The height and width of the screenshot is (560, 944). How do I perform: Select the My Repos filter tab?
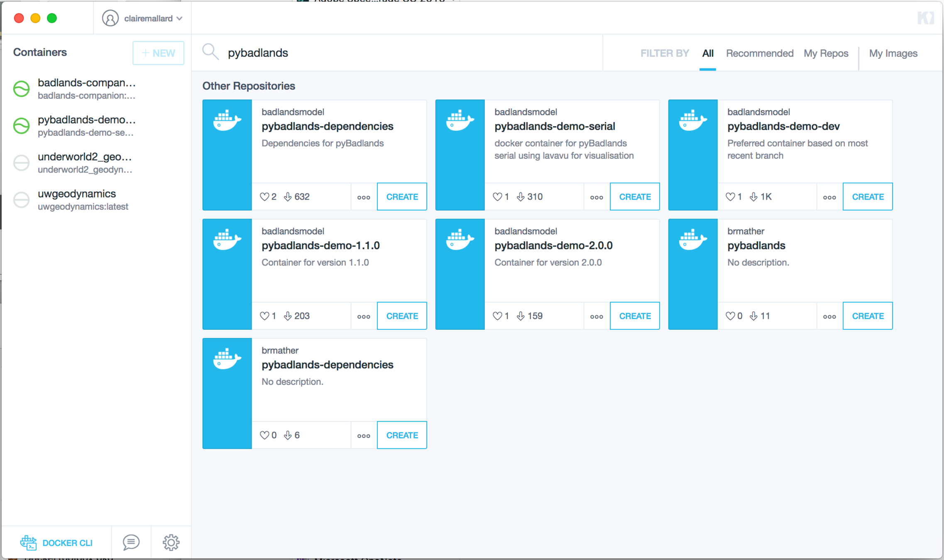pos(826,53)
